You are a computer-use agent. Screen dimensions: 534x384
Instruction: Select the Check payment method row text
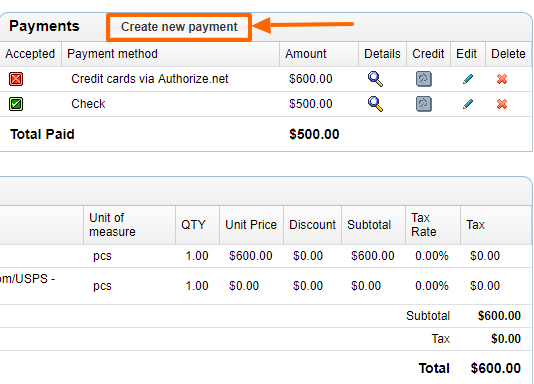click(x=88, y=104)
